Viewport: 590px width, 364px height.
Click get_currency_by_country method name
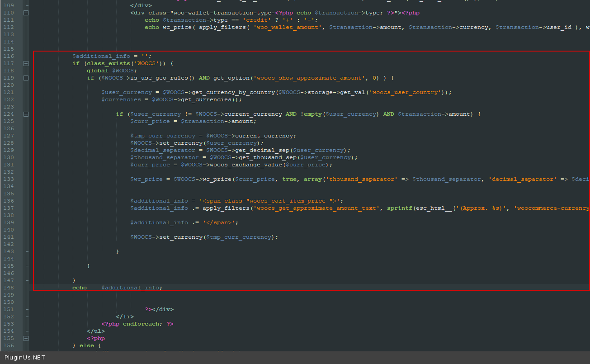coord(233,92)
